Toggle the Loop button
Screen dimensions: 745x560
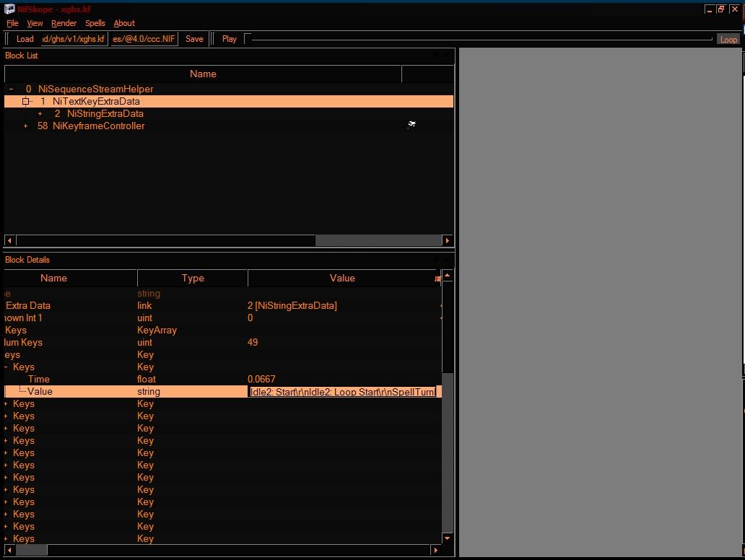[728, 40]
